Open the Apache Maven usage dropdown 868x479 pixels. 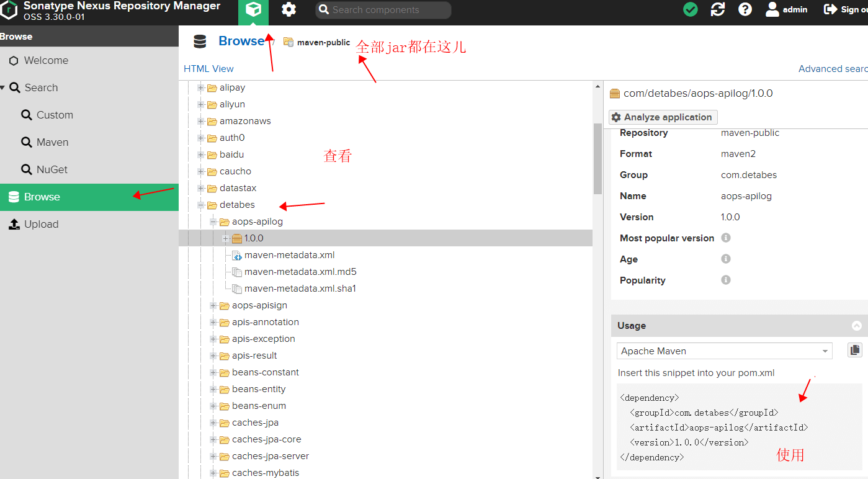coord(725,351)
